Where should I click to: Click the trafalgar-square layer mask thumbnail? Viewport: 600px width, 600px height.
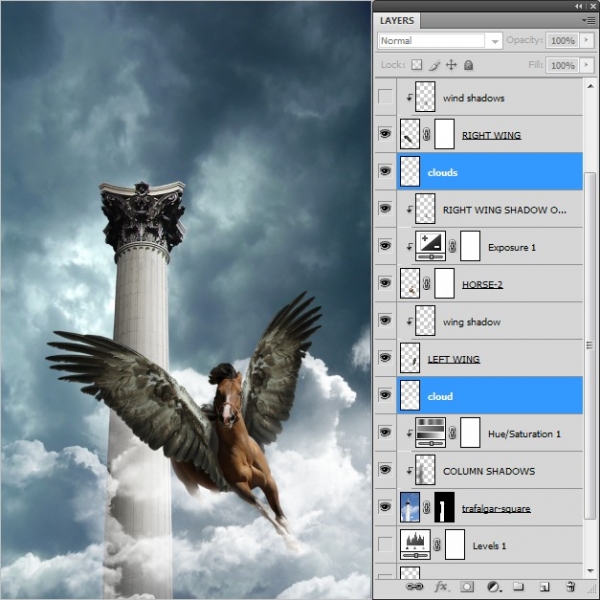(444, 507)
